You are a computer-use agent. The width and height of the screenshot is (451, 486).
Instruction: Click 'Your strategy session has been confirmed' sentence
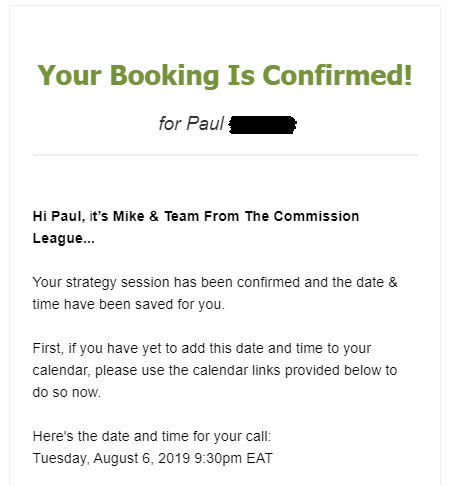tap(166, 282)
